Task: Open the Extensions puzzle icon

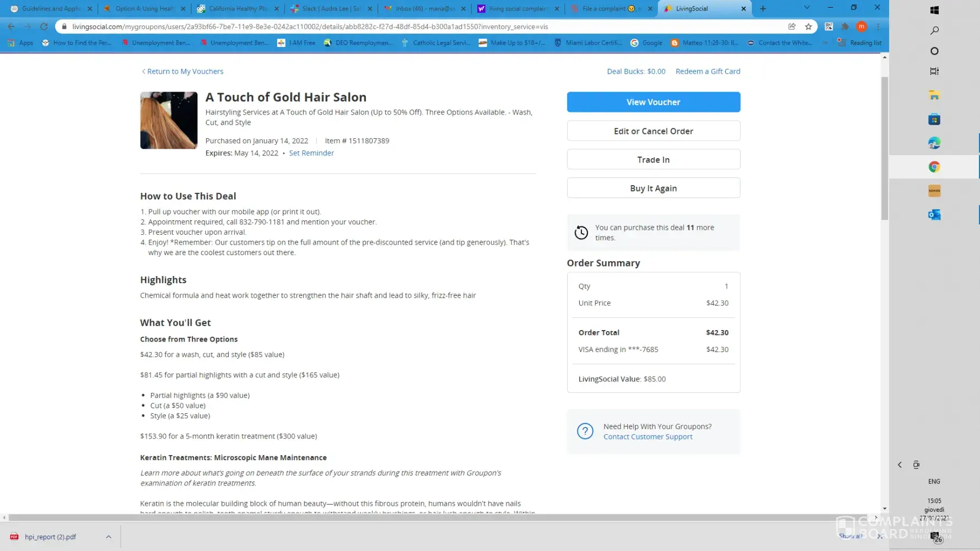Action: [x=845, y=26]
